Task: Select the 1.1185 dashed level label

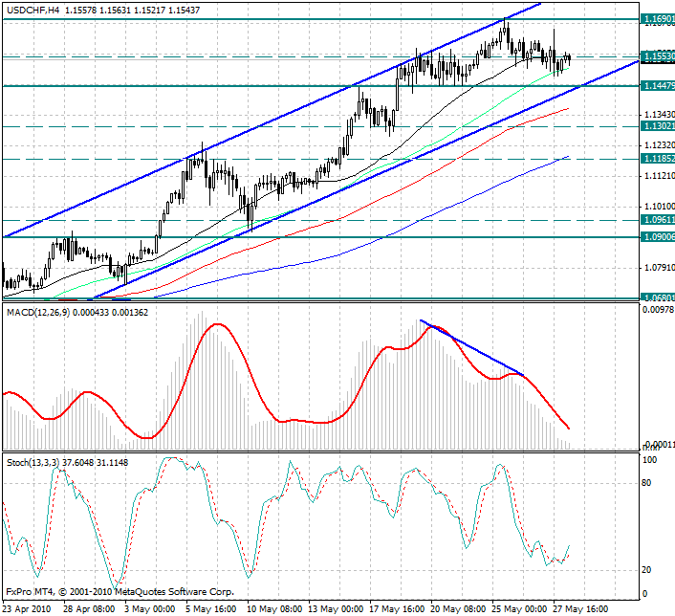Action: (x=658, y=159)
